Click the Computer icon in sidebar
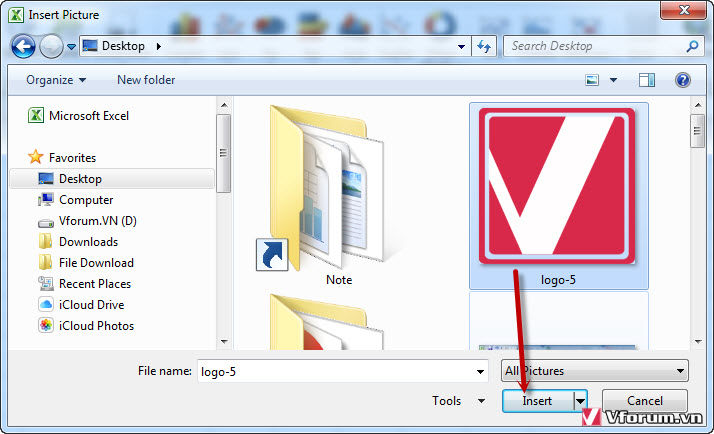 (46, 199)
